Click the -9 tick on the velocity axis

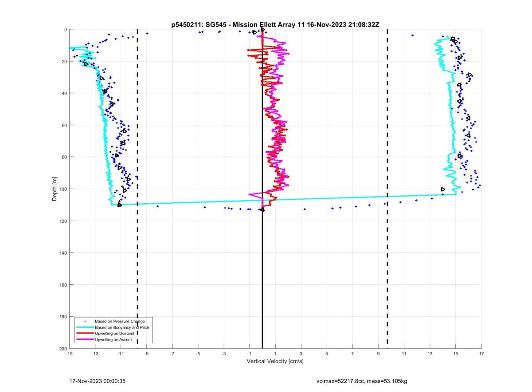(146, 354)
